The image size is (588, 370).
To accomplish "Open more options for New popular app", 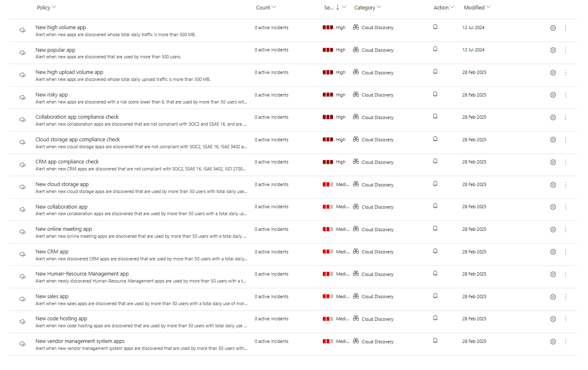I will [x=565, y=50].
